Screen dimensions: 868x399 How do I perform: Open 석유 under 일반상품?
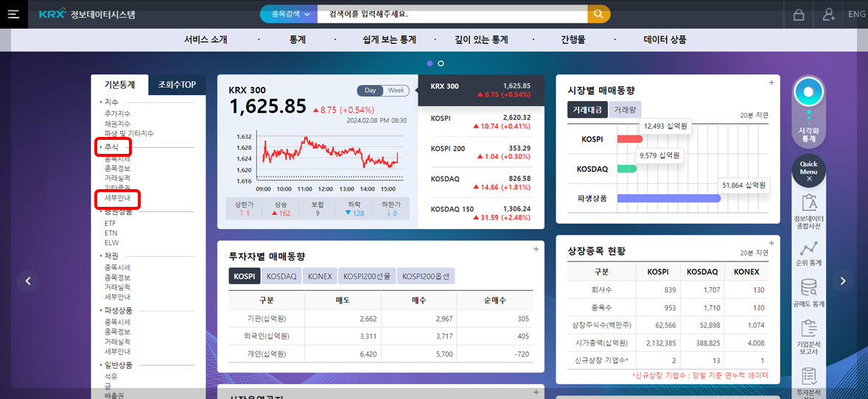[x=111, y=375]
